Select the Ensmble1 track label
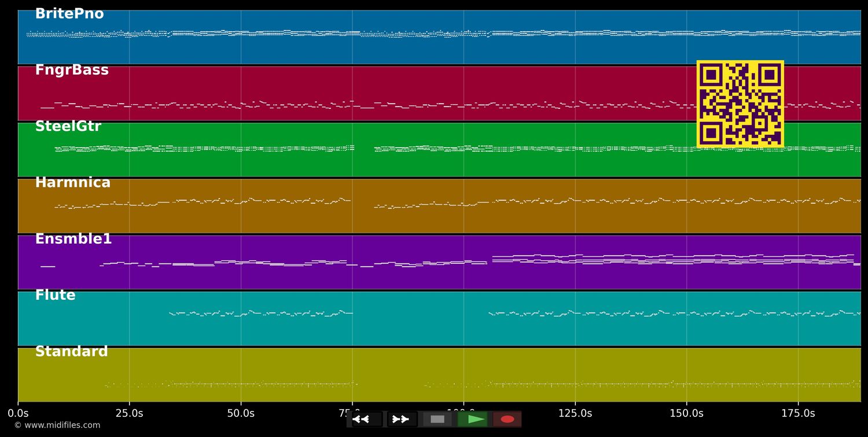The height and width of the screenshot is (437, 868). [x=73, y=239]
